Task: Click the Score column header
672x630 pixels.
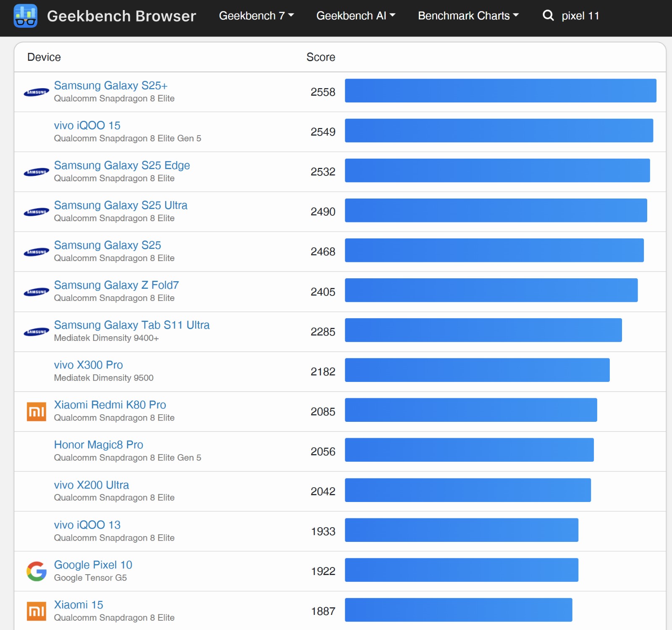Action: tap(321, 57)
